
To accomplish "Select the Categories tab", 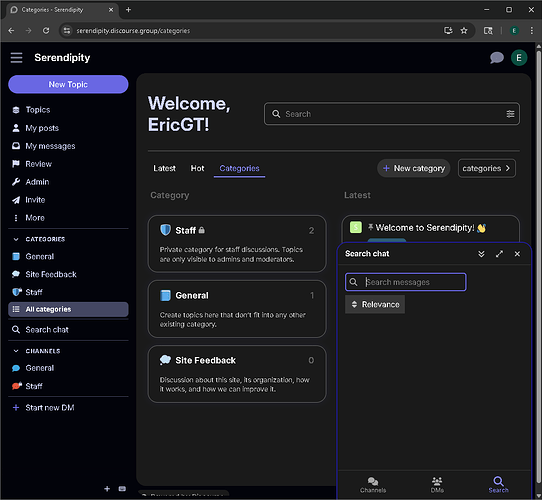I will coord(239,168).
